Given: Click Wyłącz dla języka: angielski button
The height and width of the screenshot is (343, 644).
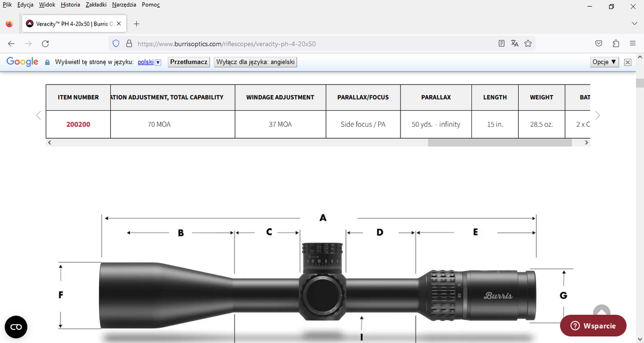Looking at the screenshot, I should 256,62.
